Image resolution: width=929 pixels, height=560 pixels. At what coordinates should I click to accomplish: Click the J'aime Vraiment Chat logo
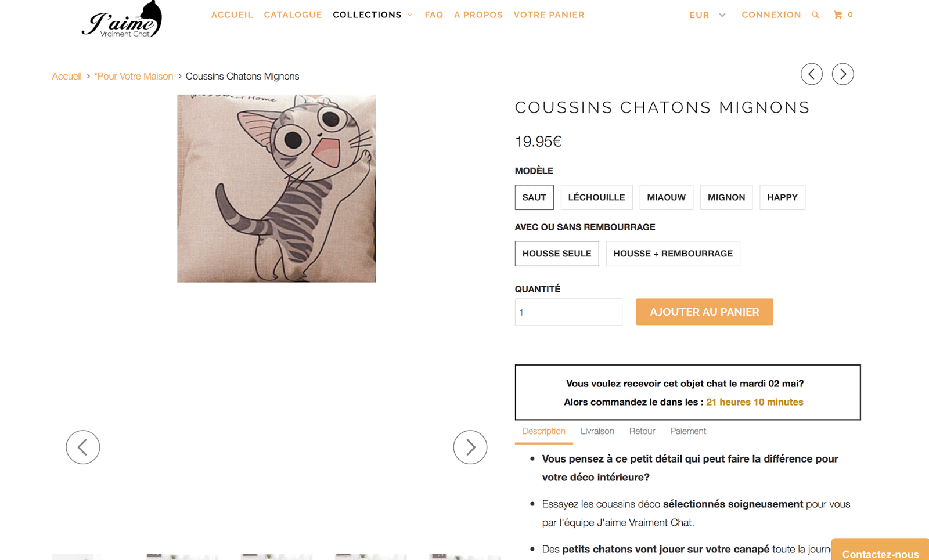pyautogui.click(x=123, y=20)
